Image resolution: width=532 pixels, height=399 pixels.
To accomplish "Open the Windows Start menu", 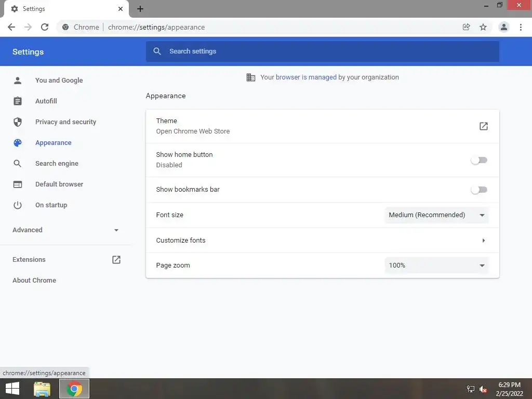I will coord(12,389).
